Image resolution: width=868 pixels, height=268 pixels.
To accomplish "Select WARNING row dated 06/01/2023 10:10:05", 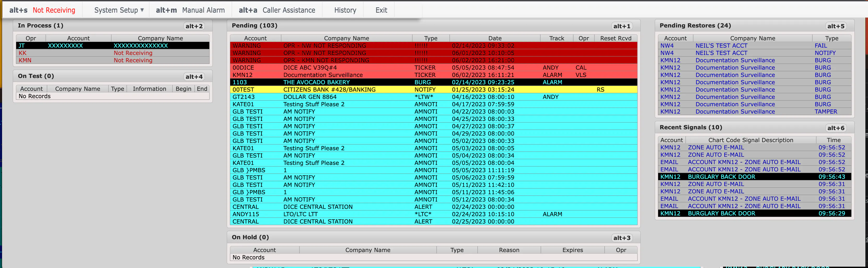I will pyautogui.click(x=434, y=53).
